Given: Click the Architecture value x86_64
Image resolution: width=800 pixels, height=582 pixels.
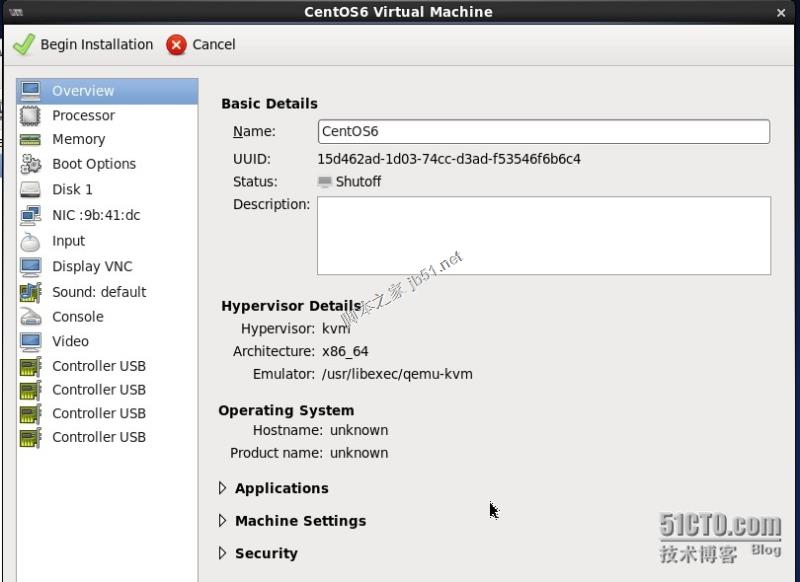Looking at the screenshot, I should [x=345, y=351].
